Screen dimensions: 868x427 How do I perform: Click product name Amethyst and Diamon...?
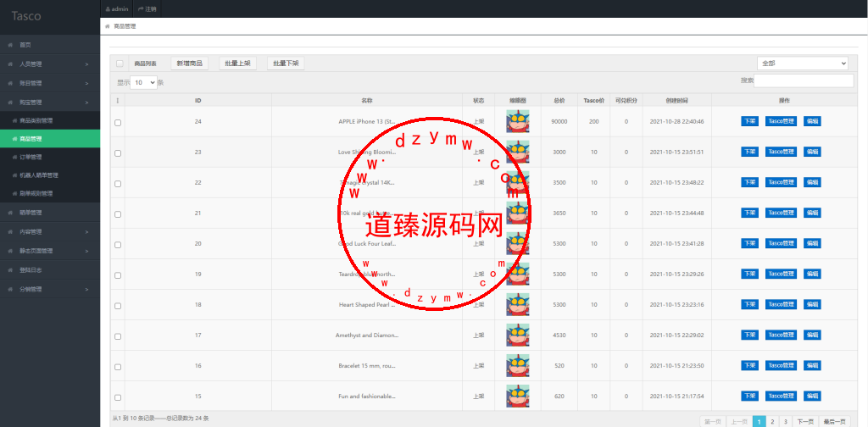click(367, 335)
